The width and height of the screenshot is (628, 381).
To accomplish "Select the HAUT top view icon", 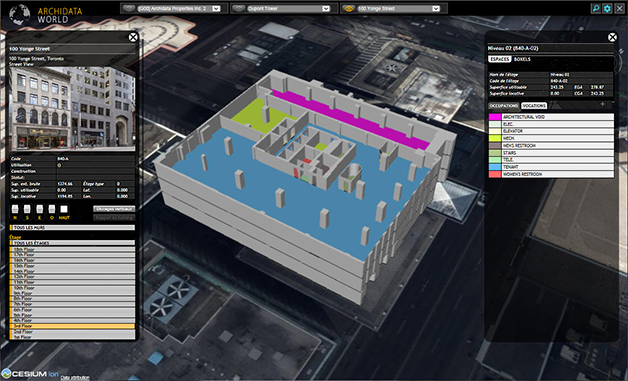I will point(64,210).
